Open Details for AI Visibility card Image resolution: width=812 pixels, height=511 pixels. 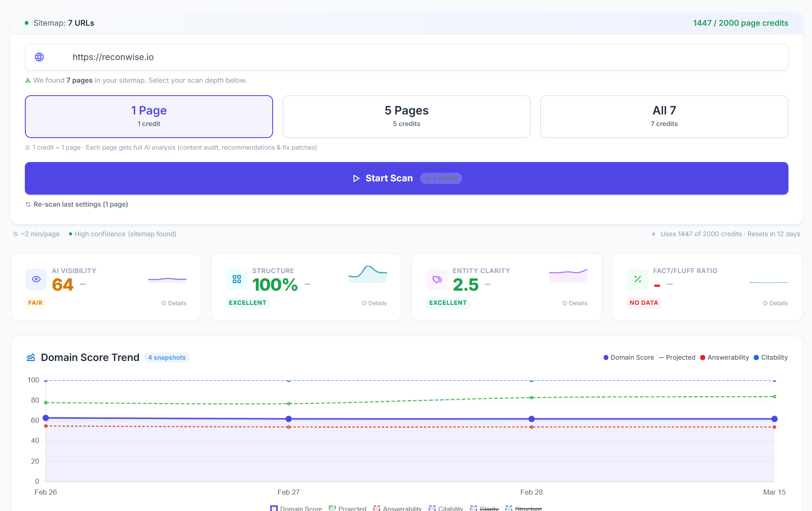(x=174, y=303)
